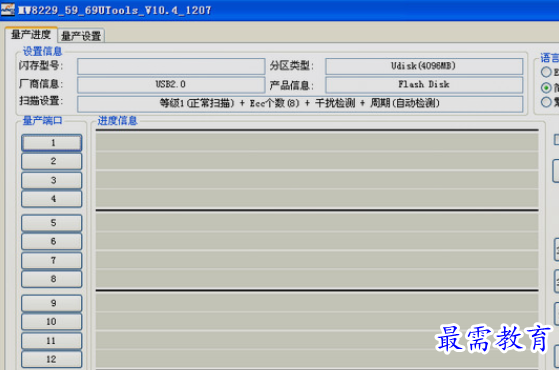
Task: Click the window title MW8229_59_69UTools_V10.4_1207
Action: point(114,10)
